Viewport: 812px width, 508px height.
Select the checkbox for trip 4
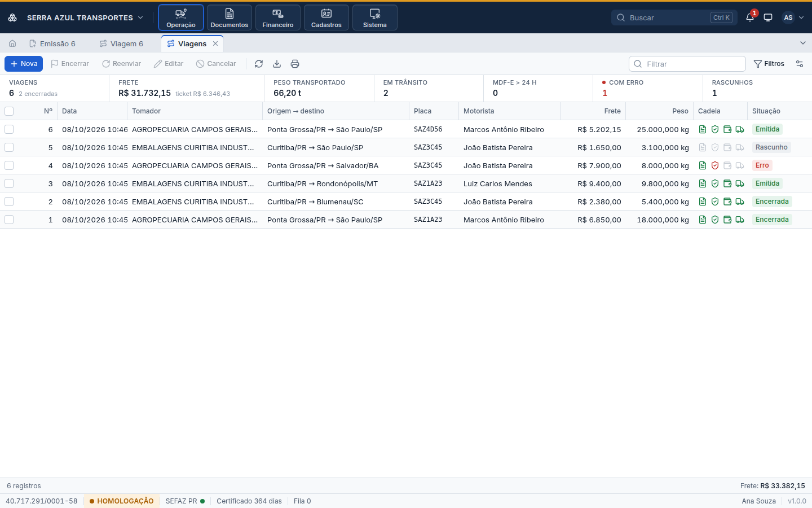pos(9,165)
